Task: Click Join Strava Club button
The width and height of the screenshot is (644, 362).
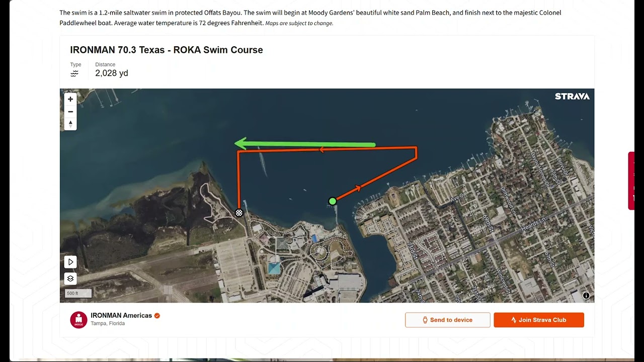Action: point(539,320)
